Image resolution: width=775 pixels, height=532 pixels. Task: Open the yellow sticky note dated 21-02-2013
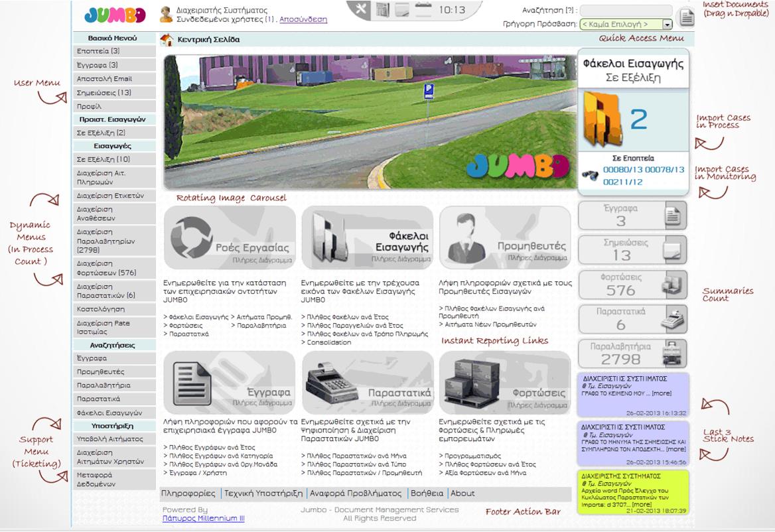[633, 492]
